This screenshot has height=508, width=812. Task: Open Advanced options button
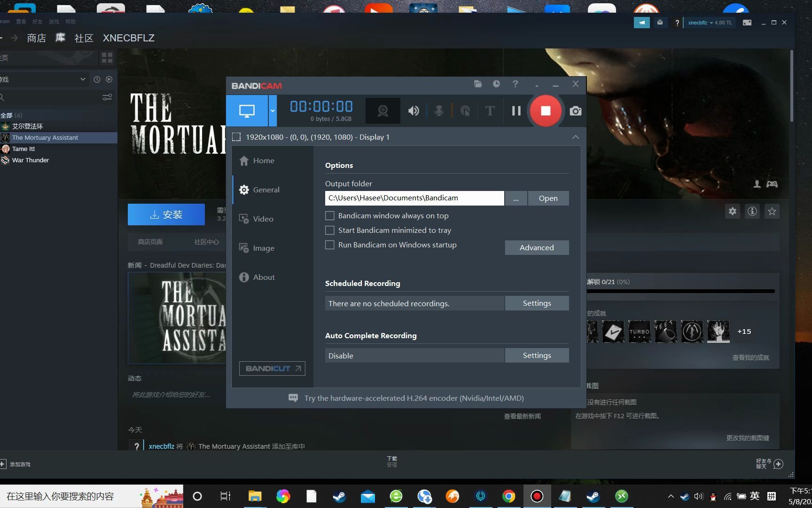[537, 247]
